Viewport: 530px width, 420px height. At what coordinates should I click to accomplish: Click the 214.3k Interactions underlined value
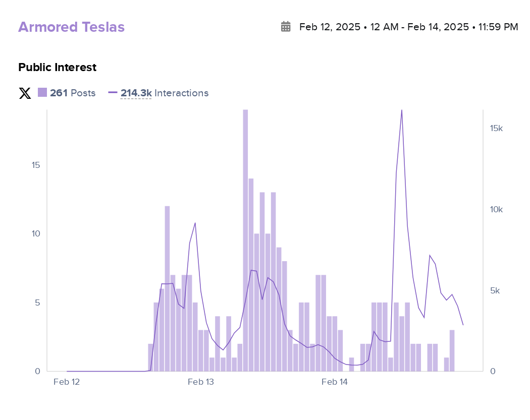pyautogui.click(x=136, y=93)
